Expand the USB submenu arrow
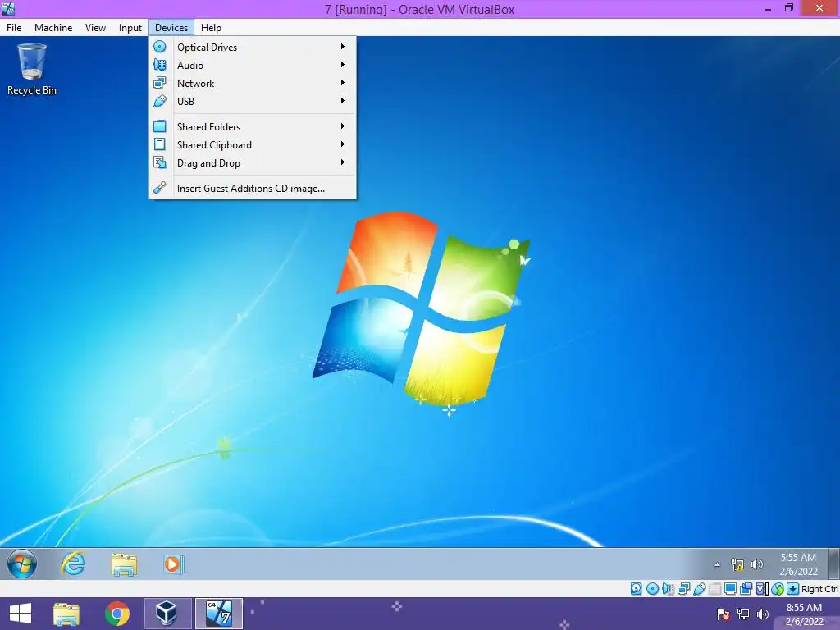This screenshot has height=630, width=840. pos(343,101)
